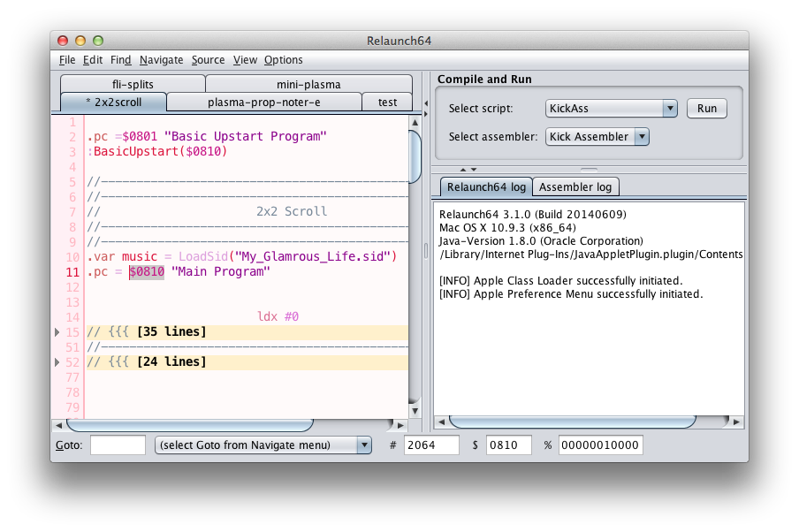This screenshot has width=799, height=532.
Task: Switch to the plasma-prop-noter-e tab
Action: (263, 103)
